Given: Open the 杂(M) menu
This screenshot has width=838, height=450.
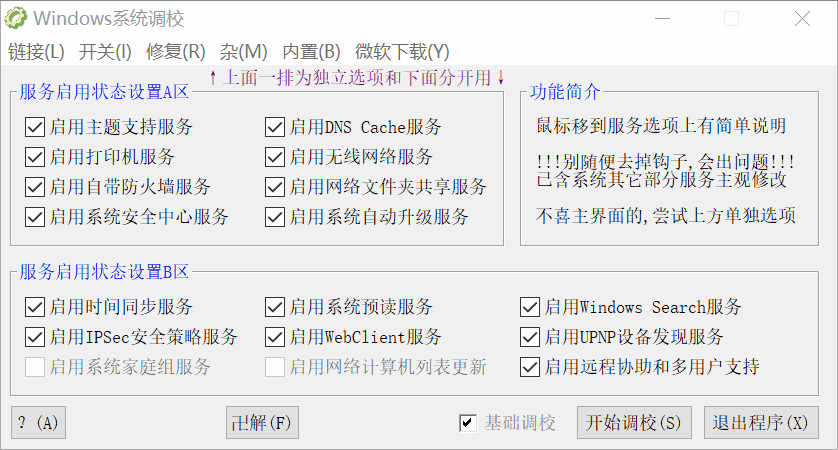Looking at the screenshot, I should click(x=244, y=52).
